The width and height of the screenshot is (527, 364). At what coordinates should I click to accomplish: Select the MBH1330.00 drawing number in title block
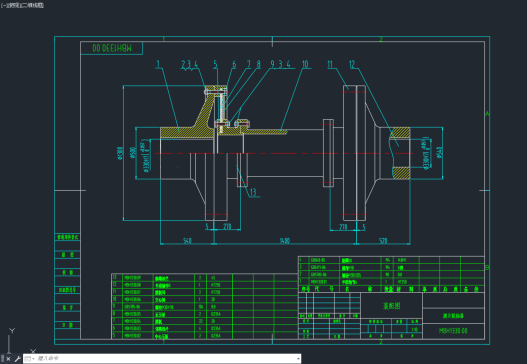pos(453,331)
